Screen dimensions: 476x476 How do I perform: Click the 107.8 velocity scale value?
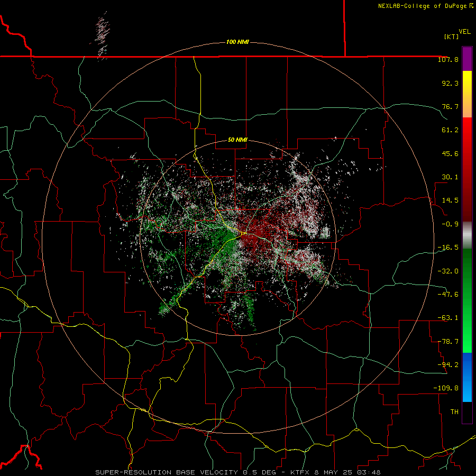[x=448, y=59]
